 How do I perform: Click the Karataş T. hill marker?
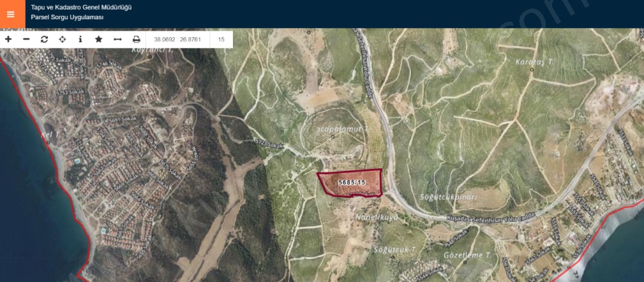point(532,70)
